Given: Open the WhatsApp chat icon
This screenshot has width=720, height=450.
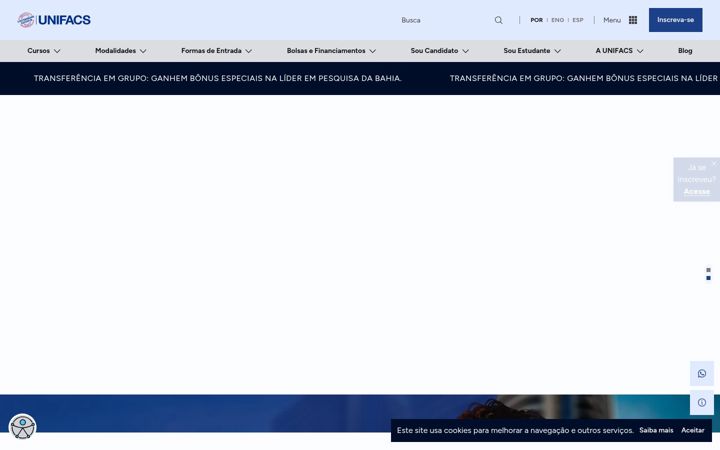Looking at the screenshot, I should tap(702, 373).
